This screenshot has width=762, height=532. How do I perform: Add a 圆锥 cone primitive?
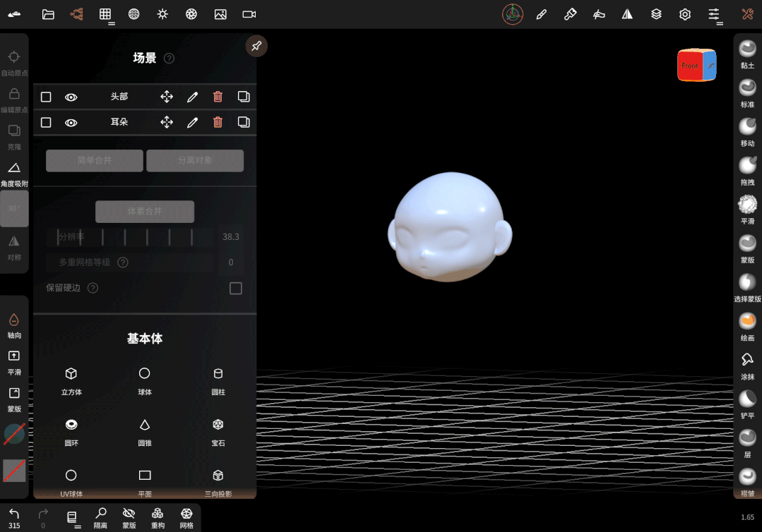tap(145, 433)
